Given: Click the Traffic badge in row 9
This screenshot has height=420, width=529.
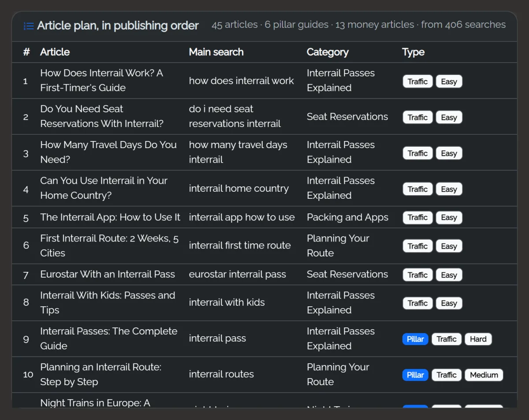Looking at the screenshot, I should coord(447,339).
